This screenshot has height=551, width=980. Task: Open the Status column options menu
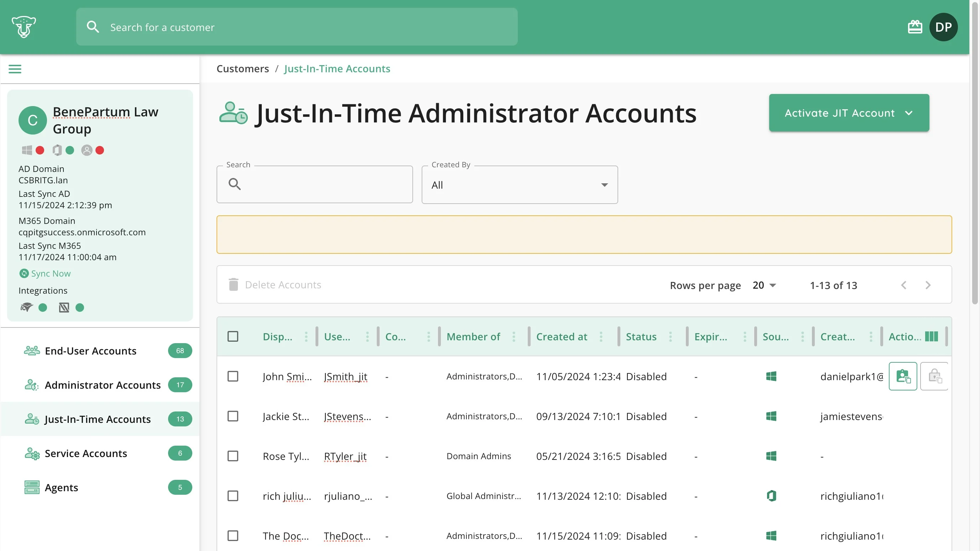coord(671,336)
